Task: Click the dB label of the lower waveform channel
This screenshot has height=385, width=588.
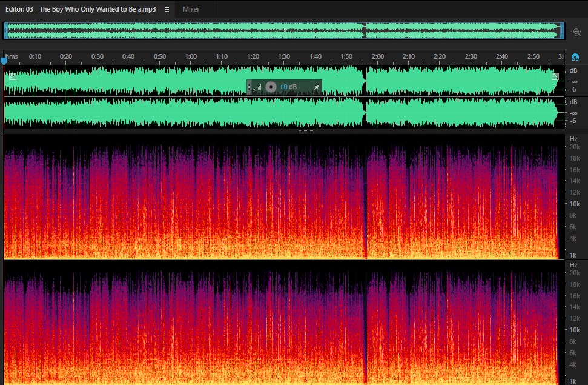Action: click(573, 102)
